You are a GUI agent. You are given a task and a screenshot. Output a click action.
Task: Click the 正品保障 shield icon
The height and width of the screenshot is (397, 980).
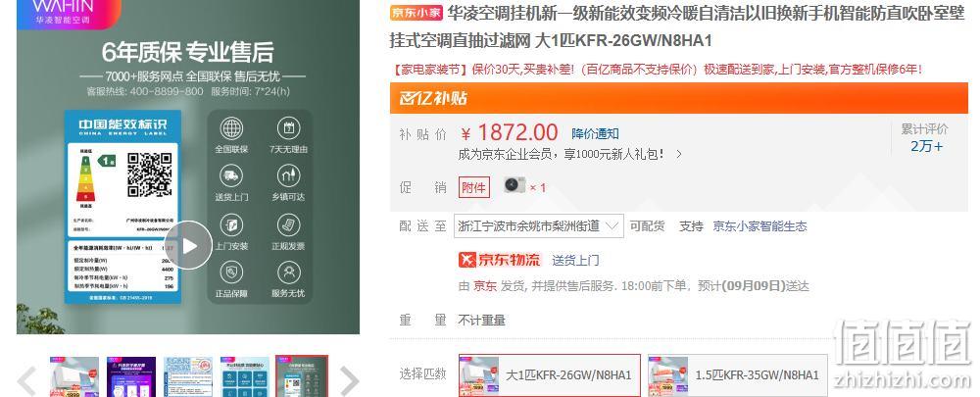pos(231,273)
